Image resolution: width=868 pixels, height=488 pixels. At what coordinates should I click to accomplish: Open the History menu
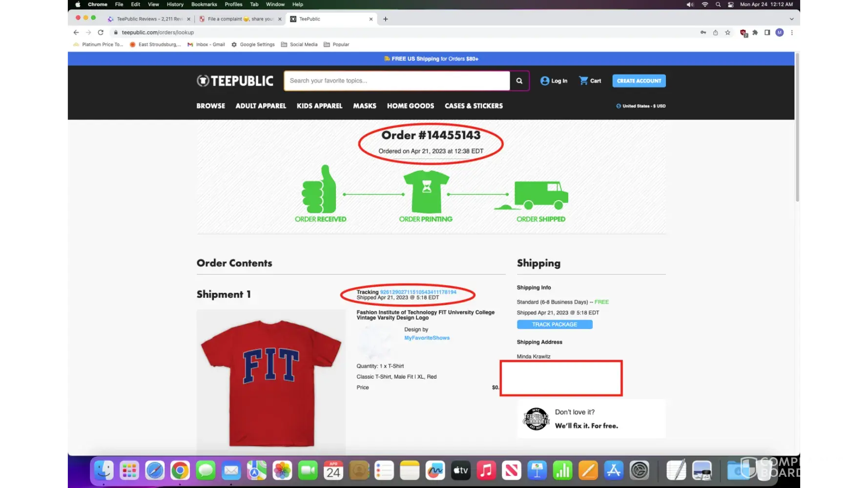pos(175,4)
